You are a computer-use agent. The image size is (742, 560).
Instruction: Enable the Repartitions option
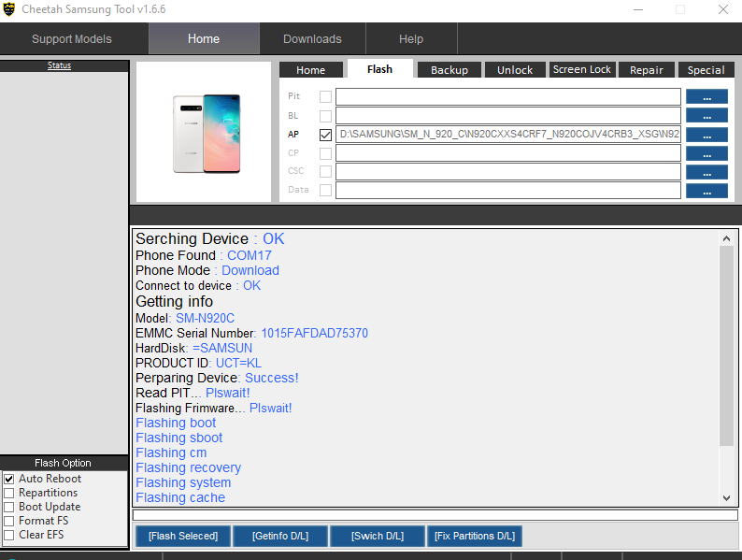tap(9, 493)
